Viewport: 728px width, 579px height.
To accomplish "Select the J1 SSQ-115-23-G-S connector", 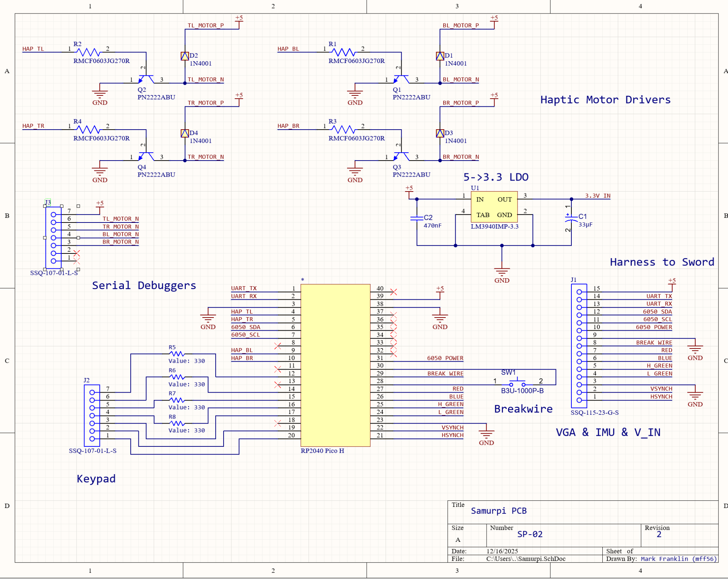I will coord(579,346).
